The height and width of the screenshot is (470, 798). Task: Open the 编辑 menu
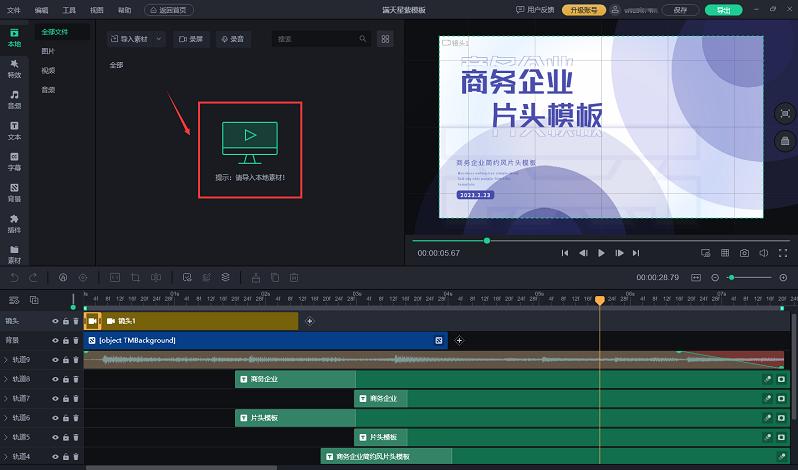tap(42, 10)
